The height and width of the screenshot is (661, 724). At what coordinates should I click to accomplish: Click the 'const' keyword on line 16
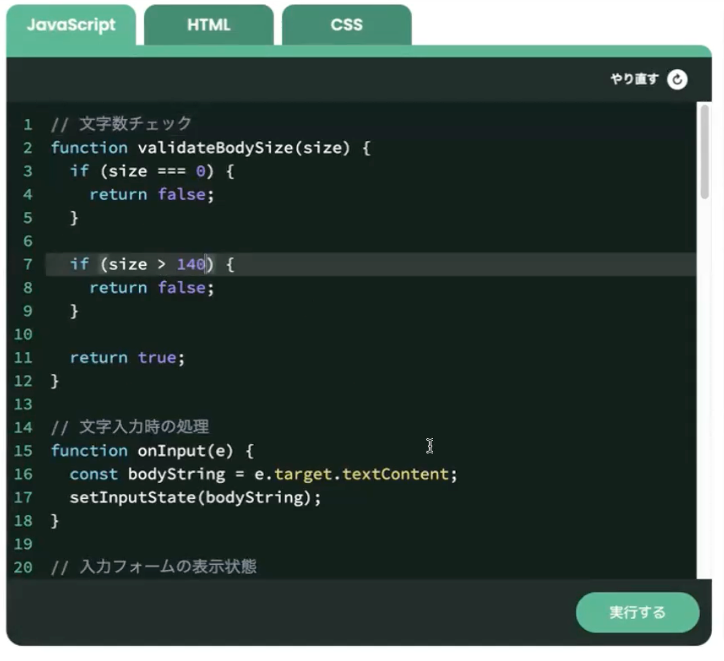(94, 474)
